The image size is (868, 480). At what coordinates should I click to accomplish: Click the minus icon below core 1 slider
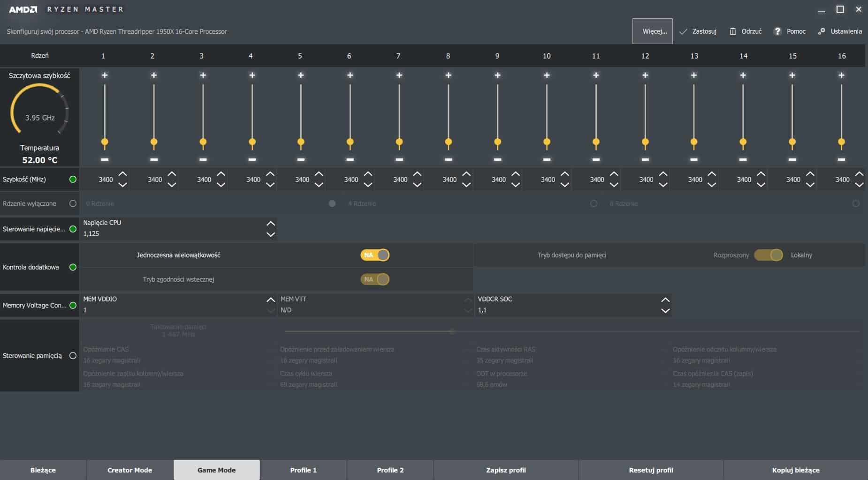tap(105, 159)
